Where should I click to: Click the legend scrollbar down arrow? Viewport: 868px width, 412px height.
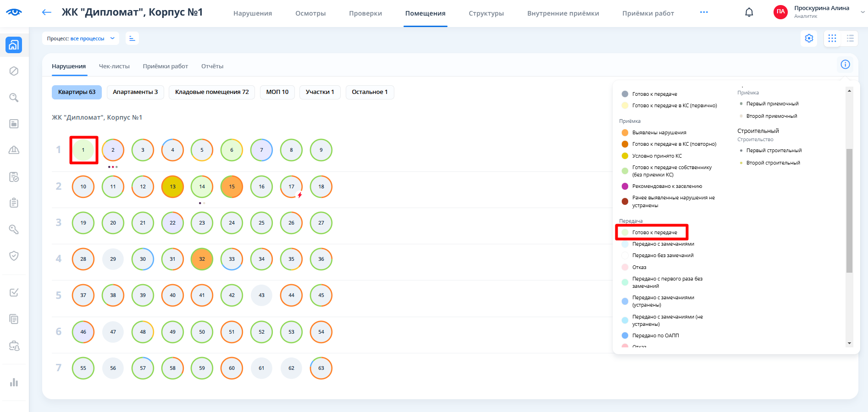pyautogui.click(x=849, y=343)
